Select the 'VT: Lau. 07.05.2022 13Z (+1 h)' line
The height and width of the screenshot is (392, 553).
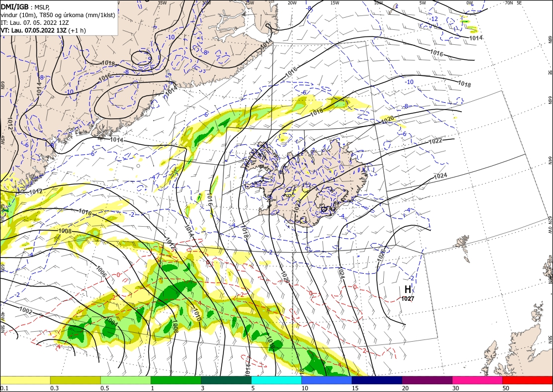point(43,30)
